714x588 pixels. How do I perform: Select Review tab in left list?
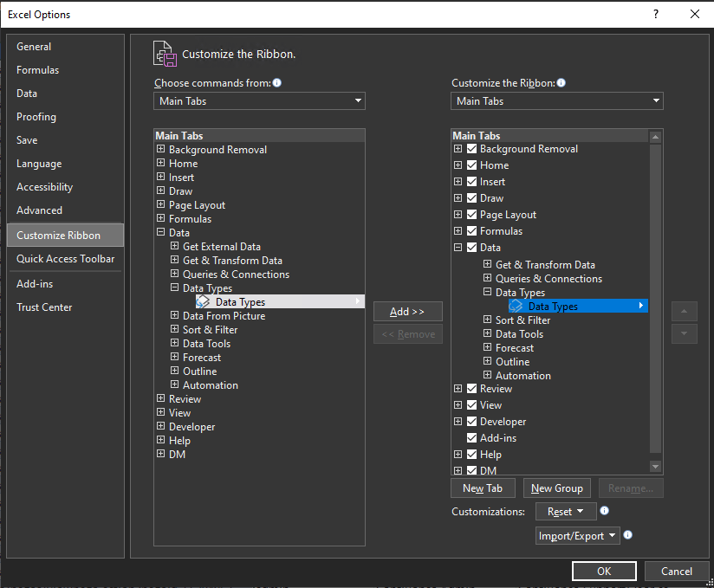point(185,399)
